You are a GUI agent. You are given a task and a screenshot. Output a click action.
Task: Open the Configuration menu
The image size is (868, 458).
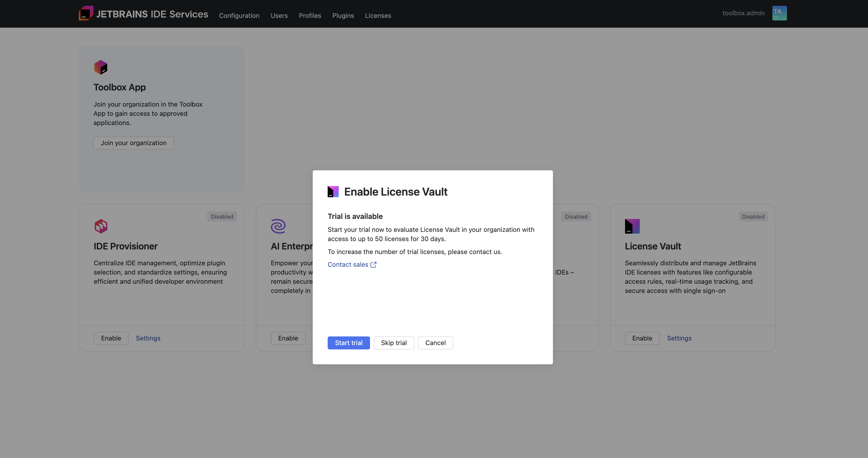[x=239, y=16]
